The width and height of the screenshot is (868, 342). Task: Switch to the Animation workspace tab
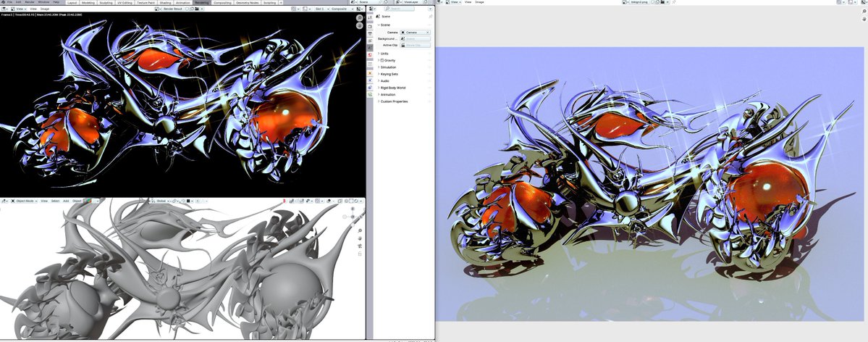point(182,3)
